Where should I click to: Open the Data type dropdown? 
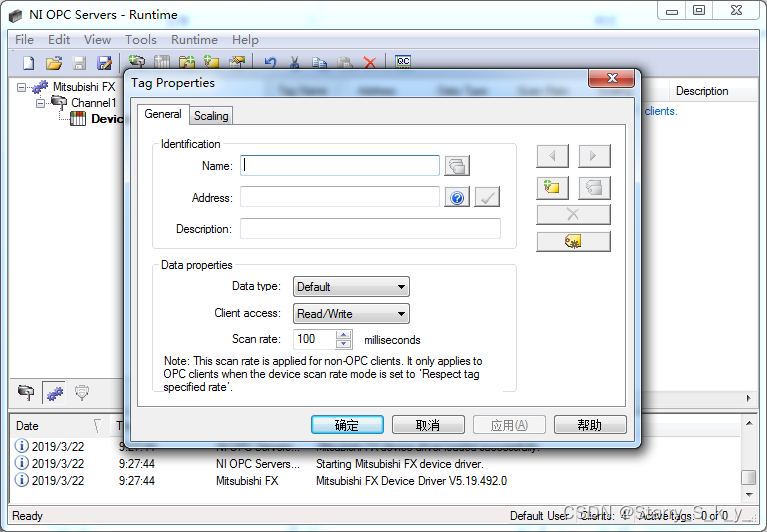coord(351,287)
